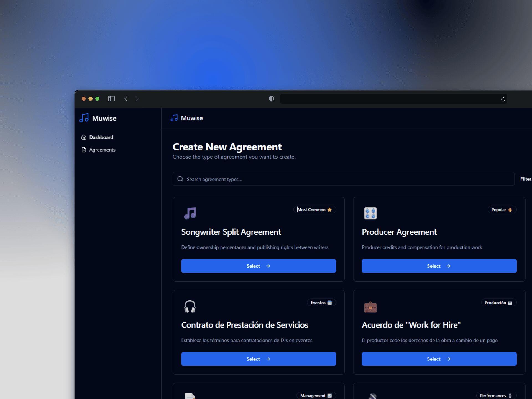Click the Producer Agreement title
The width and height of the screenshot is (532, 399).
pos(399,232)
